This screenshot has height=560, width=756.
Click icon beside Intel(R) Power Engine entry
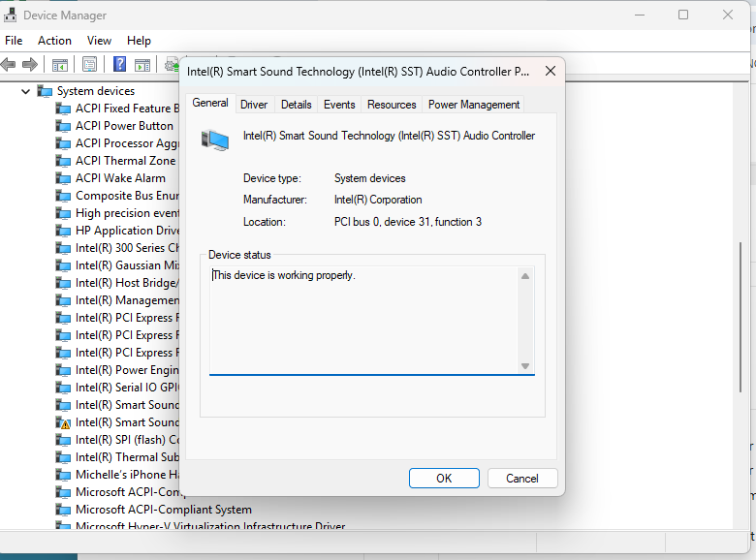[x=63, y=371]
